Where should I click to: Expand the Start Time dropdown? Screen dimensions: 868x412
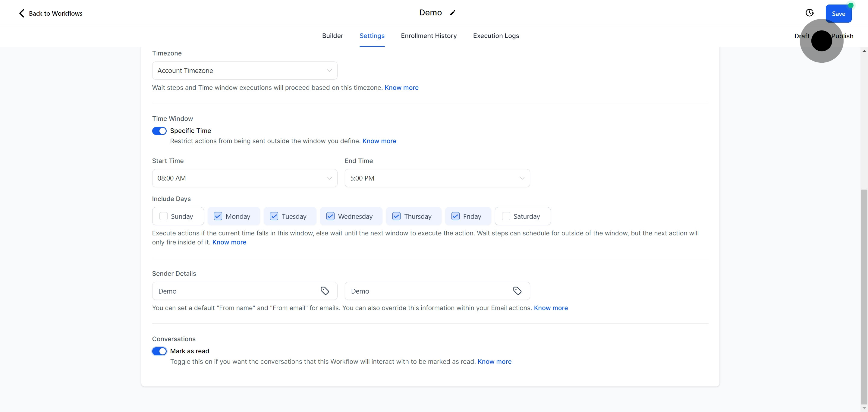(x=244, y=178)
